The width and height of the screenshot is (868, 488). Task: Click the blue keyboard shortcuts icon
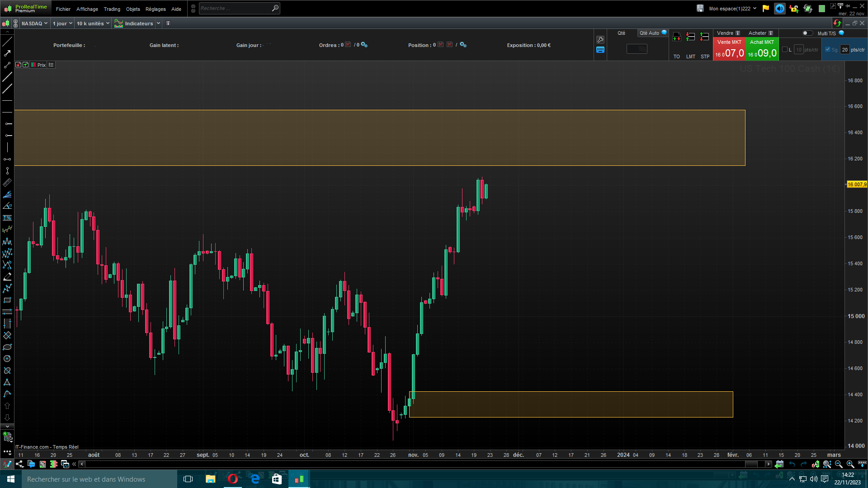600,50
